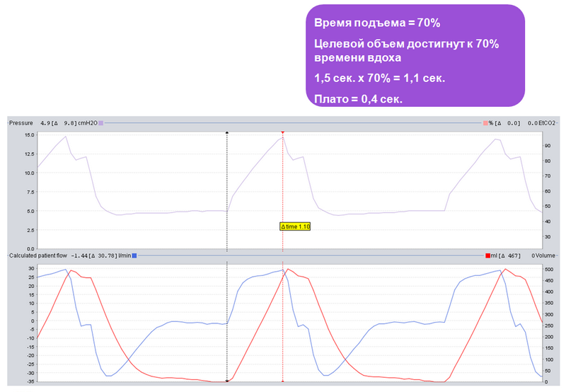Click the lavender Pressure color swatch

[x=101, y=123]
